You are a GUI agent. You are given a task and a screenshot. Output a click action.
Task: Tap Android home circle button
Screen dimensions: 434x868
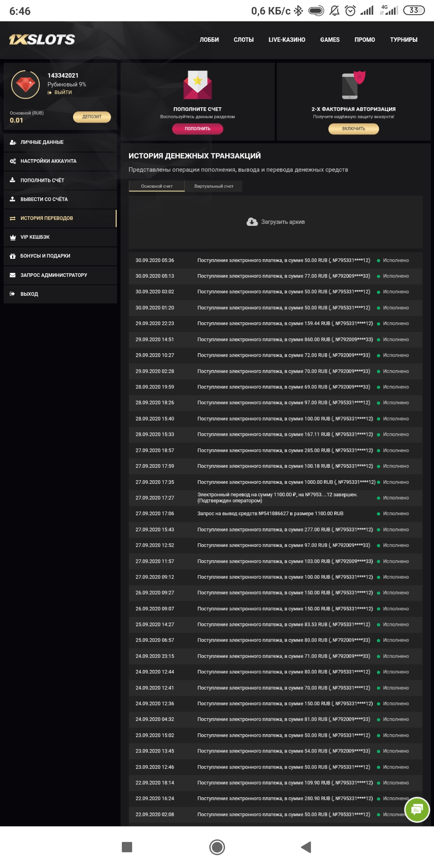217,847
